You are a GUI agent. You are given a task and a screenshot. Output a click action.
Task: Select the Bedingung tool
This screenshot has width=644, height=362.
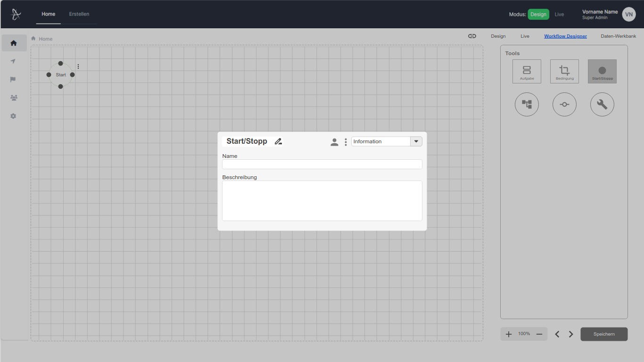click(564, 71)
